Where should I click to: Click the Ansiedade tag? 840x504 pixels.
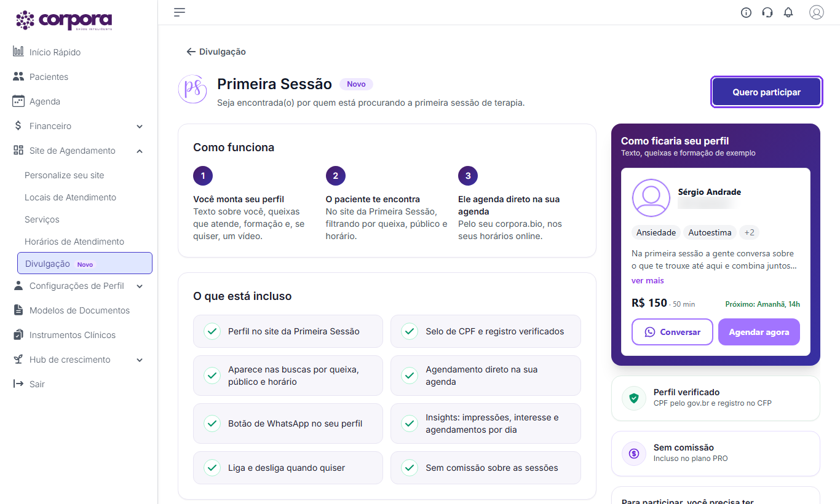(x=656, y=232)
